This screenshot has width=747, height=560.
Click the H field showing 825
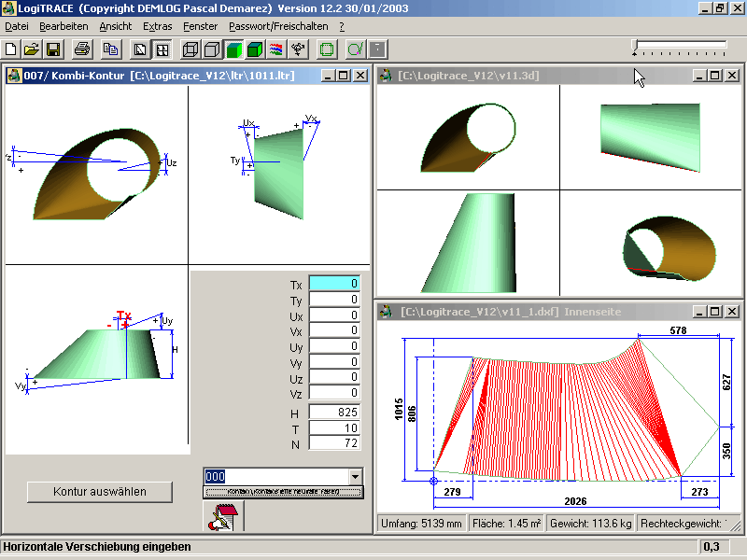(334, 413)
